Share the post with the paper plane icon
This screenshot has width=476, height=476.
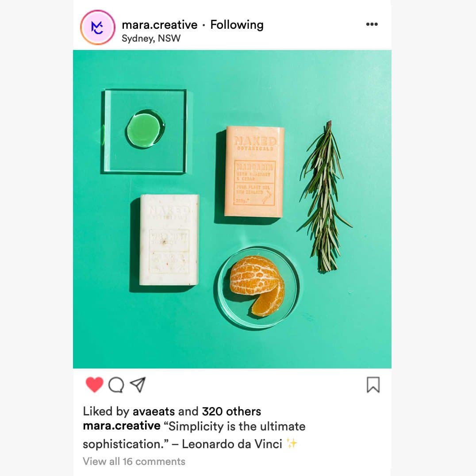coord(138,384)
